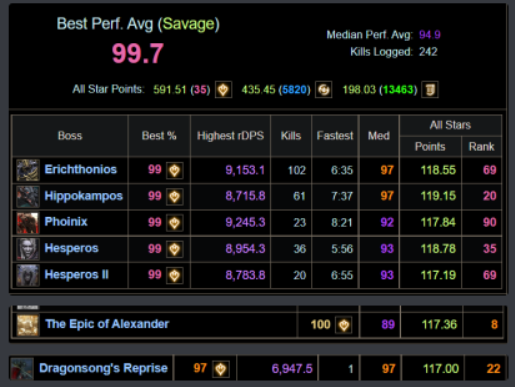The image size is (515, 387).
Task: Click the All Star rank 5820
Action: 293,90
